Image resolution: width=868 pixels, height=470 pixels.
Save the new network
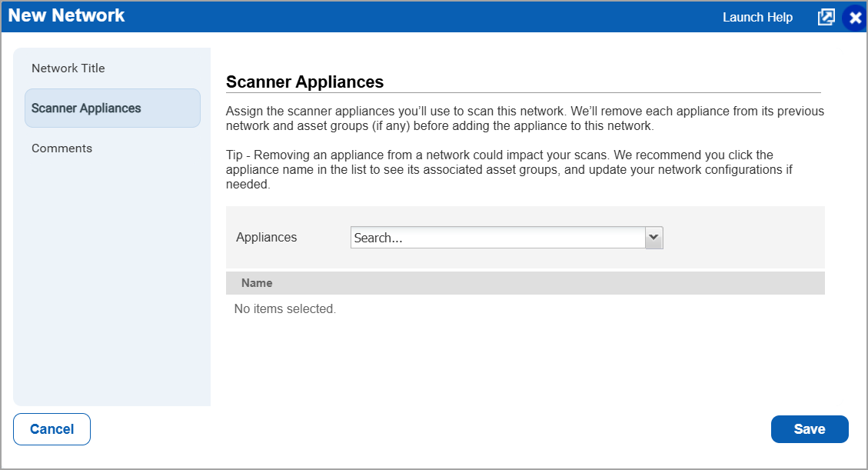point(810,429)
